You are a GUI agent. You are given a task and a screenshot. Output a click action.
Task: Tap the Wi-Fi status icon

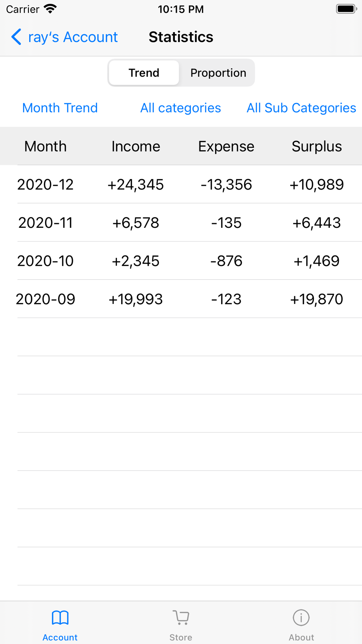click(50, 9)
